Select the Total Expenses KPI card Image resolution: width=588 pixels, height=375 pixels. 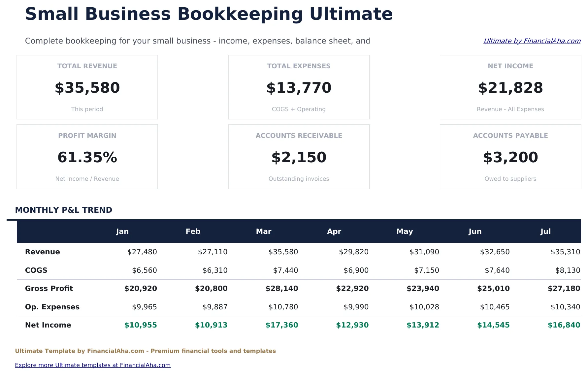coord(299,87)
